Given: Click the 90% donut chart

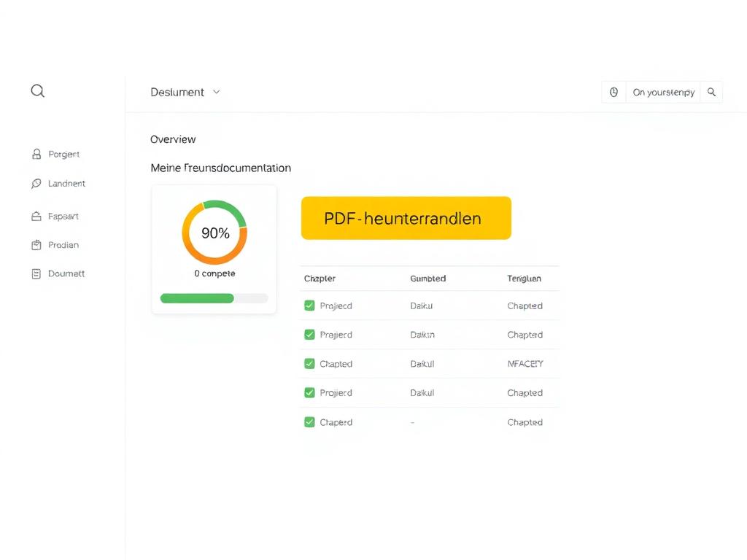Looking at the screenshot, I should [x=214, y=233].
